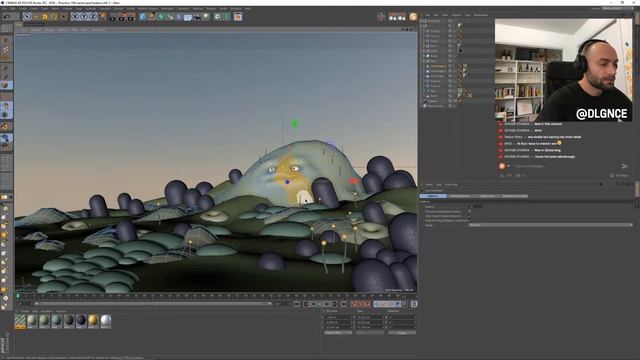640x360 pixels.
Task: Open Attribute Manager Mode menu
Action: pos(429,184)
